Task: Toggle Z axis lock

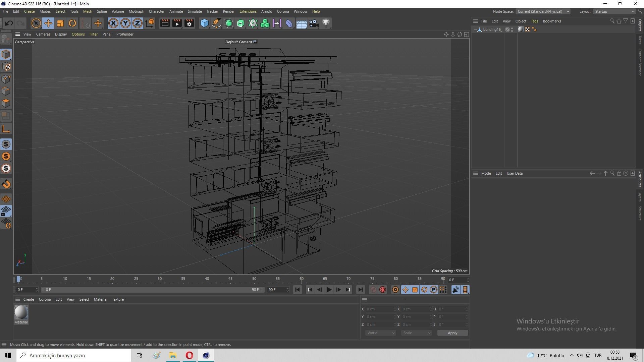Action: pyautogui.click(x=138, y=23)
